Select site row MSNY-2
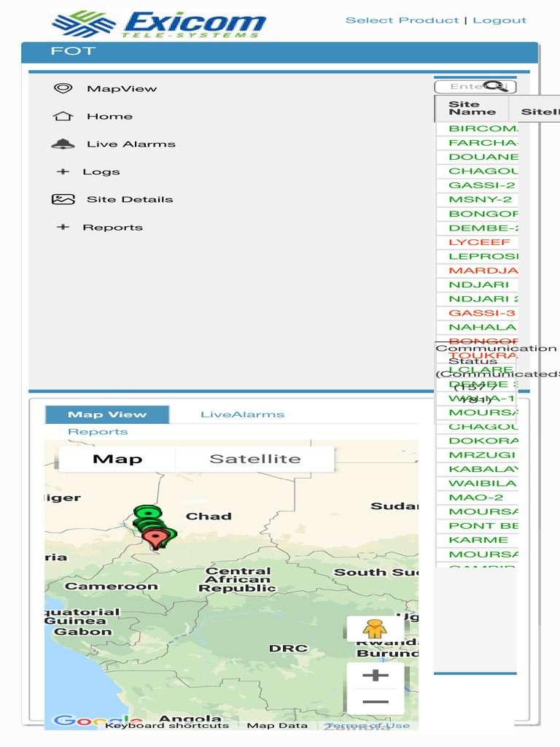The width and height of the screenshot is (560, 747). 477,200
